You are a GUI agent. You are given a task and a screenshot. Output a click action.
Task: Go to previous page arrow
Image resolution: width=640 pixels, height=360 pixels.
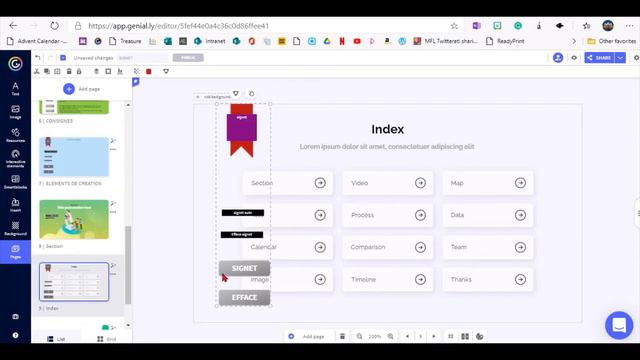tap(407, 336)
